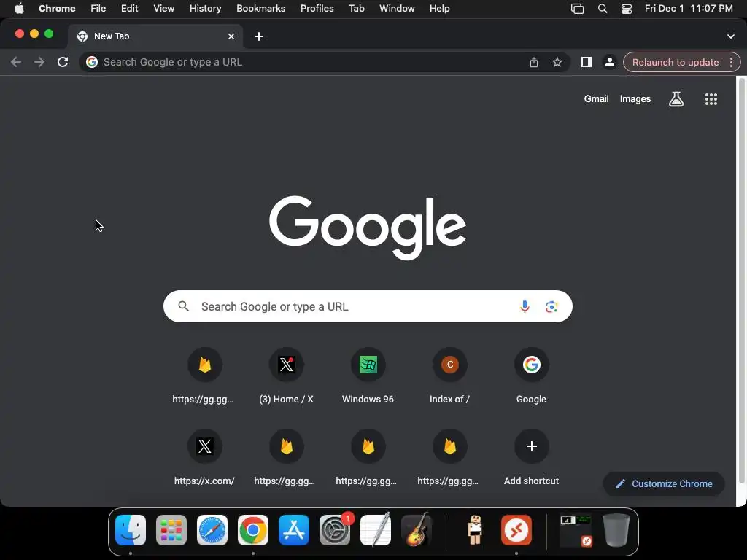Open App Store from the dock
The image size is (747, 560).
click(x=294, y=530)
